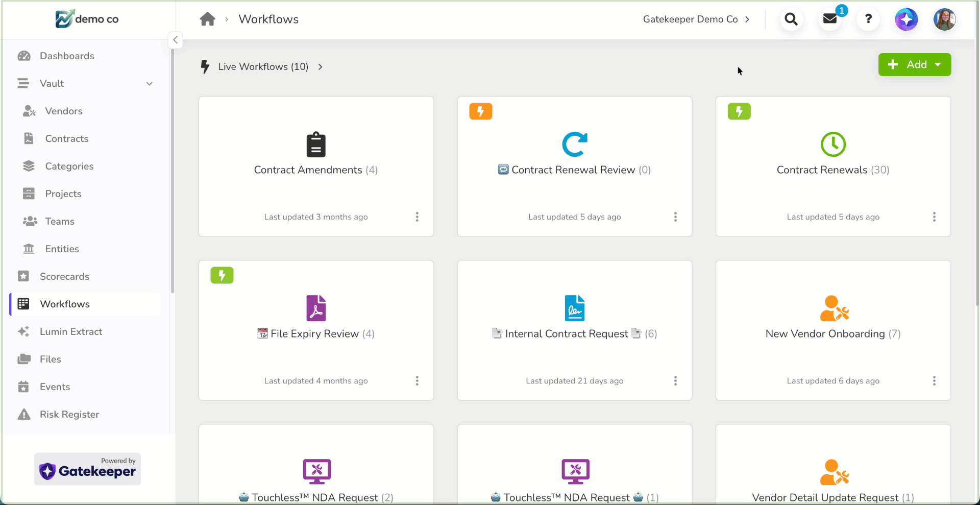This screenshot has height=505, width=980.
Task: Open the user profile avatar
Action: (945, 19)
